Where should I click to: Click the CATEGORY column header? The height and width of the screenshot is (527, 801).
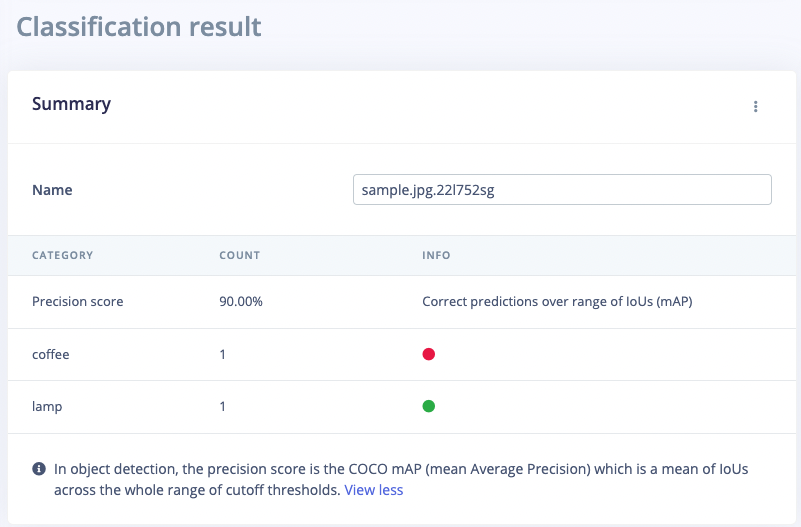[62, 255]
